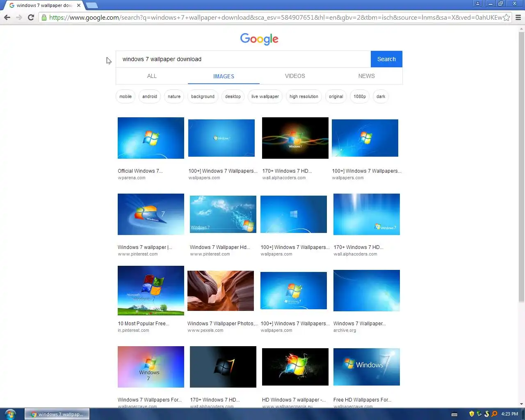Click the user profile icon in title bar
This screenshot has width=525, height=420.
coord(478,3)
